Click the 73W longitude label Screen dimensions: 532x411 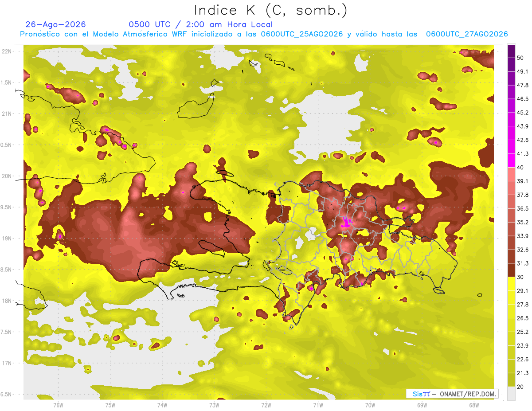[x=214, y=405]
